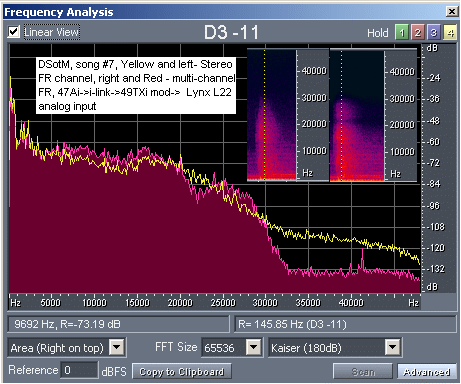Close the Frequency Analysis window

pyautogui.click(x=452, y=12)
